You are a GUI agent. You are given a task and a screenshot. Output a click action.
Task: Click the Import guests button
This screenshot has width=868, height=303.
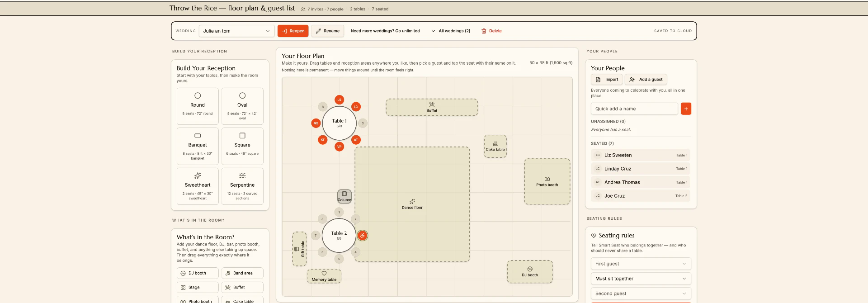click(607, 80)
